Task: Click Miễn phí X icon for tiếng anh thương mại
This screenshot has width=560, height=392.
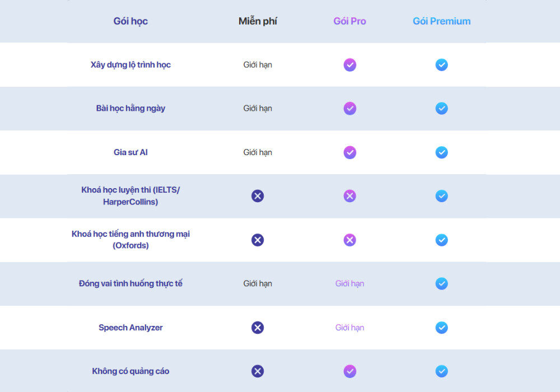Action: (x=258, y=240)
